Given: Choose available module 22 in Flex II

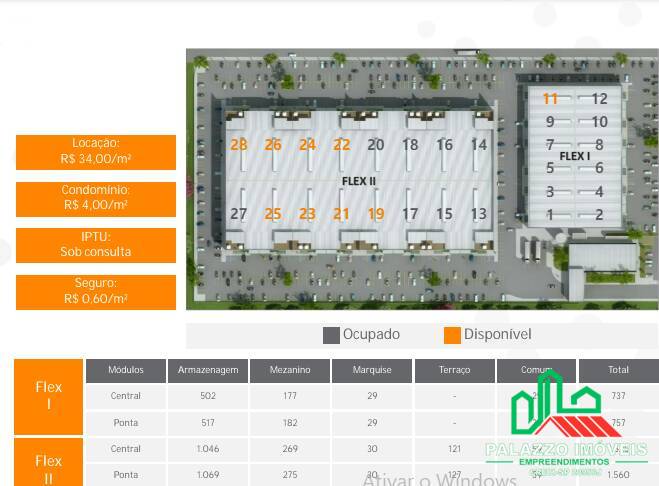Looking at the screenshot, I should point(341,145).
